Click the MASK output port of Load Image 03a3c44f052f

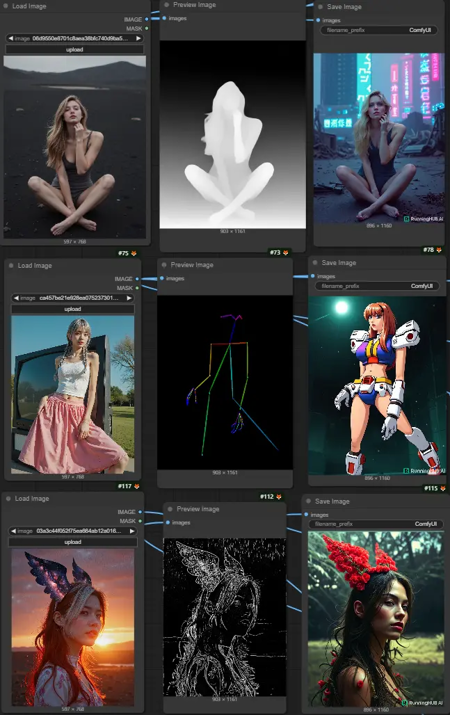(140, 521)
